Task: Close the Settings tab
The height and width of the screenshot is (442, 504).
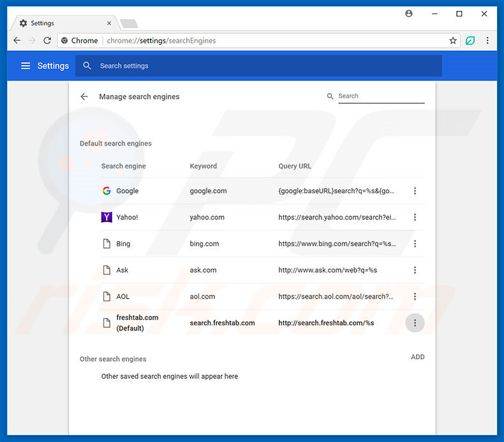Action: [x=109, y=23]
